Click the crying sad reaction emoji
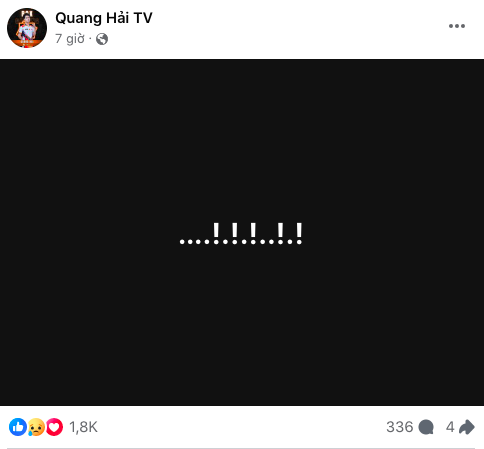Viewport: 484px width, 449px height. click(x=36, y=427)
